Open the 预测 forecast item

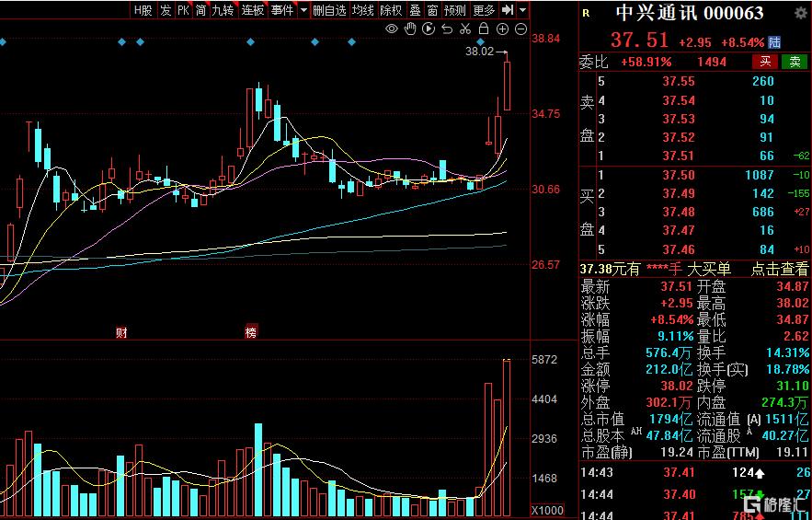point(455,10)
